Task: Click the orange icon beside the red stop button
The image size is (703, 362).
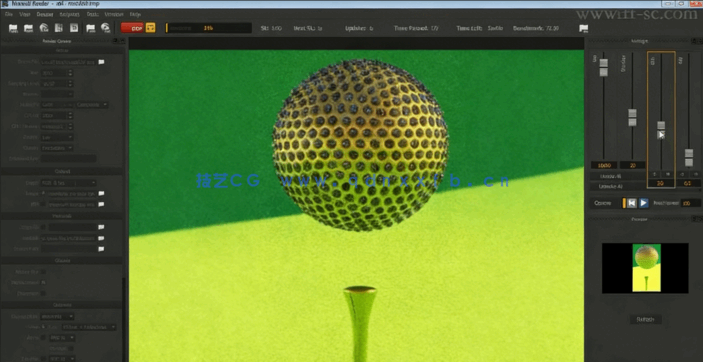Action: click(151, 28)
